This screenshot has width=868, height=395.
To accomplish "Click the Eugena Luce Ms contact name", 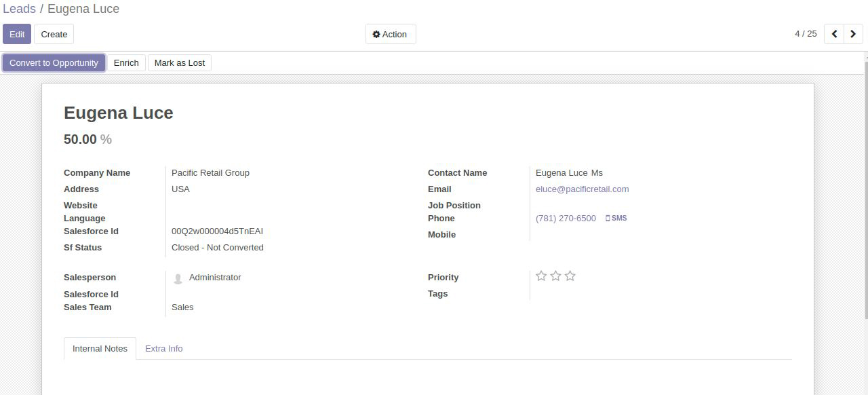I will pyautogui.click(x=569, y=173).
